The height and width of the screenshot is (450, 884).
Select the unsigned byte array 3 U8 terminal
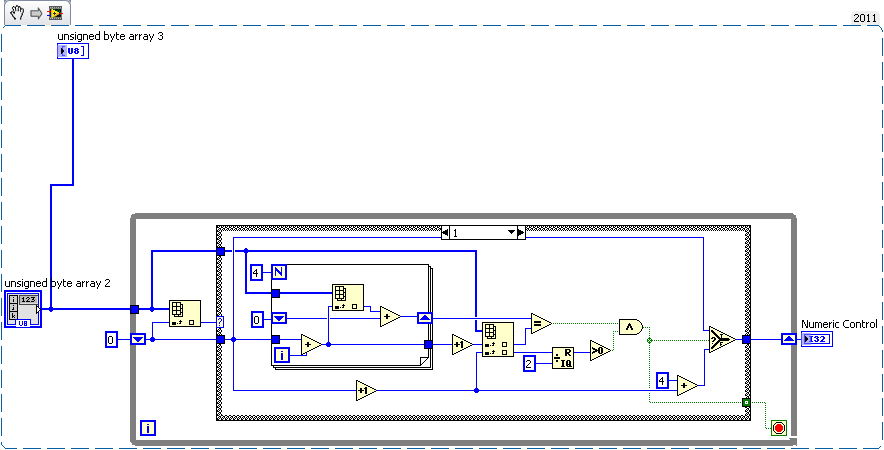tap(73, 51)
